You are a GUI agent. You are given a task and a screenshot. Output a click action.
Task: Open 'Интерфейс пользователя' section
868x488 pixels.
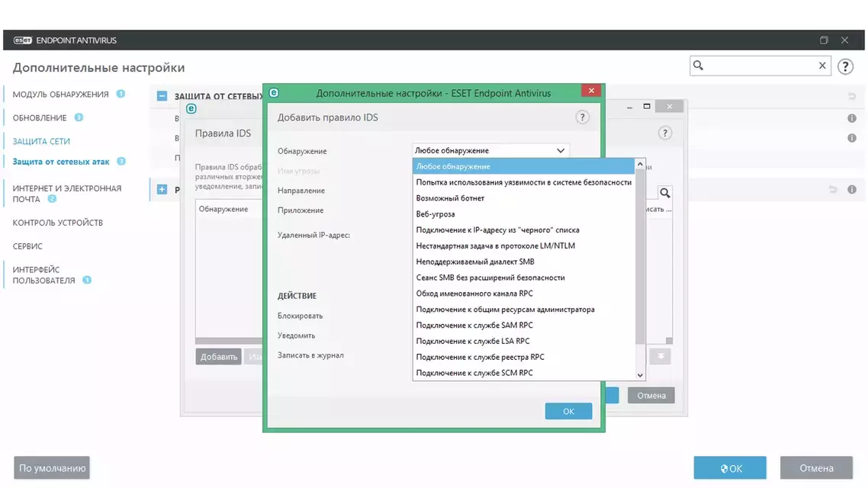(x=43, y=275)
